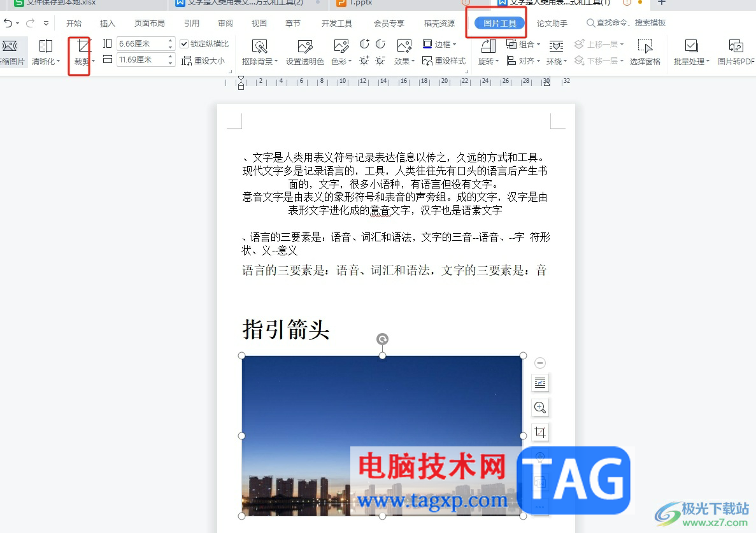The image size is (756, 533).
Task: Click Selection Pane (选择窗格) icon
Action: [x=645, y=46]
